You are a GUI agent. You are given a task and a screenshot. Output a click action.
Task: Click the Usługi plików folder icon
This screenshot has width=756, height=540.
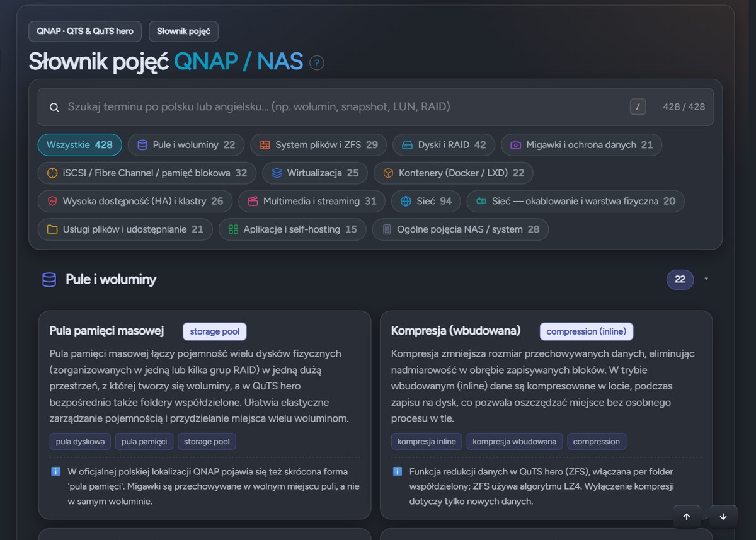52,229
